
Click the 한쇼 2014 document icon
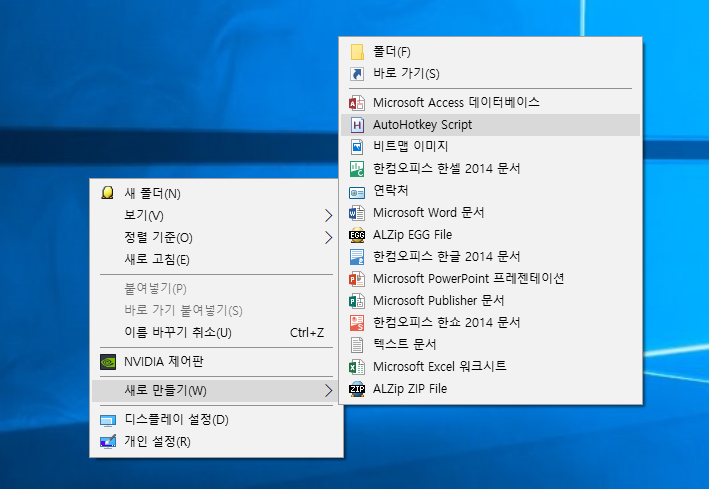coord(357,323)
